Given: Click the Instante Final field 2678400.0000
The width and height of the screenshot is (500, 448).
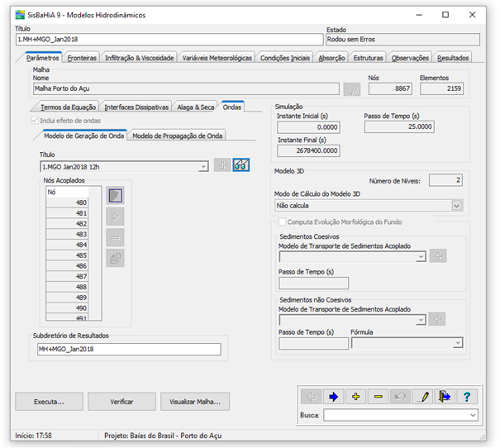Looking at the screenshot, I should [x=308, y=150].
